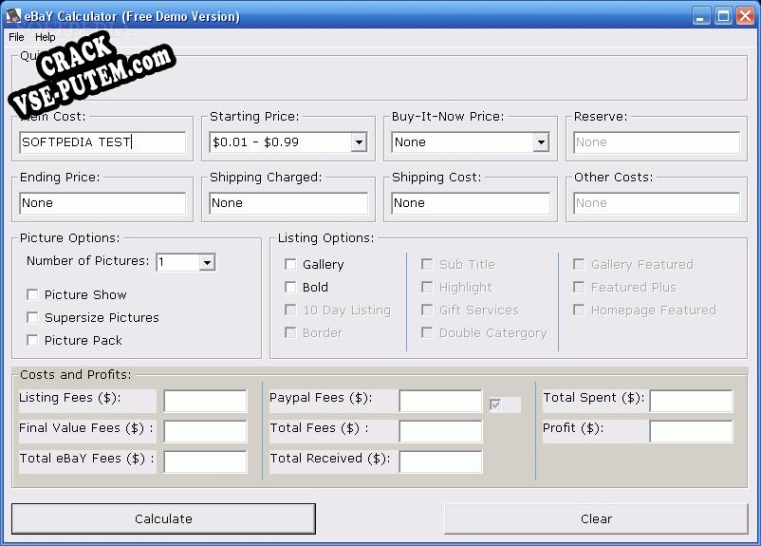Viewport: 761px width, 546px height.
Task: Click the Profit ($) field
Action: tap(691, 431)
